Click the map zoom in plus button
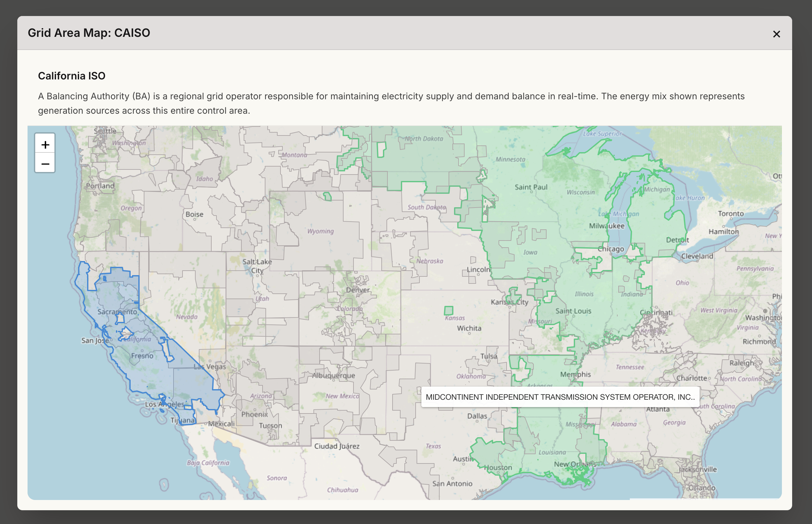This screenshot has height=524, width=812. pyautogui.click(x=45, y=144)
